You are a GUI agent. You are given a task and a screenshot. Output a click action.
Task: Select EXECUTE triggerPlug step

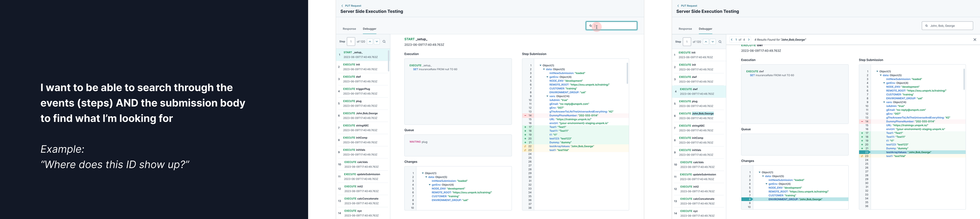pos(362,91)
